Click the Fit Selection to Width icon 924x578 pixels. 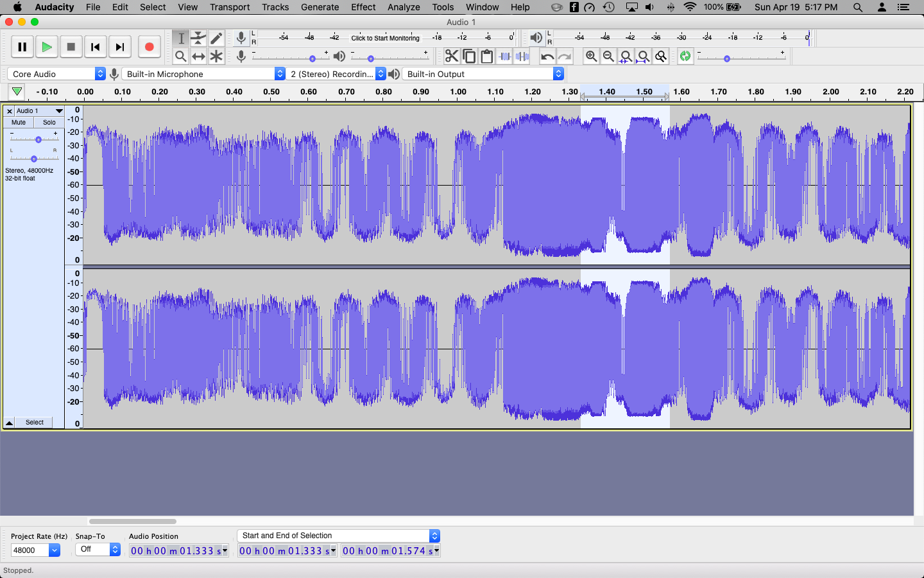click(626, 57)
